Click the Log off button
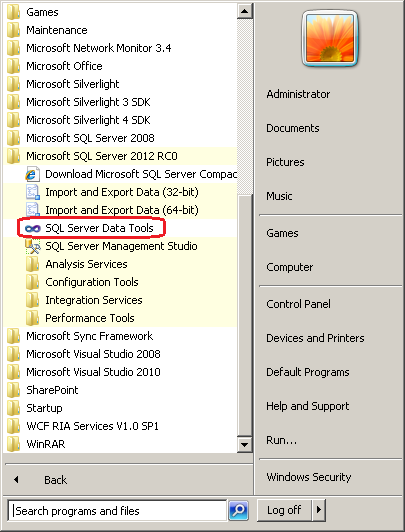This screenshot has height=532, width=405. [284, 510]
